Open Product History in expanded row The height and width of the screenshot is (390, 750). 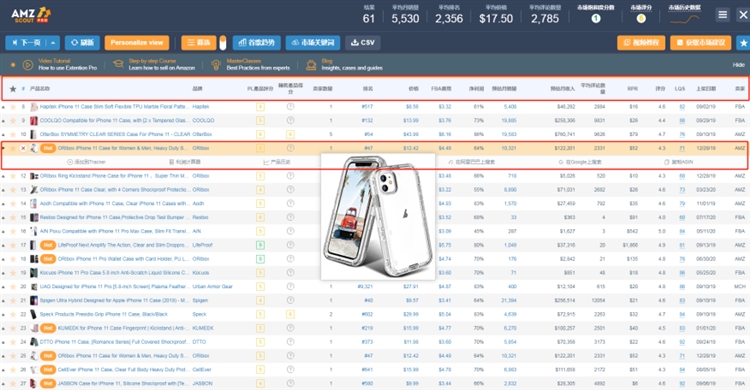tap(277, 162)
